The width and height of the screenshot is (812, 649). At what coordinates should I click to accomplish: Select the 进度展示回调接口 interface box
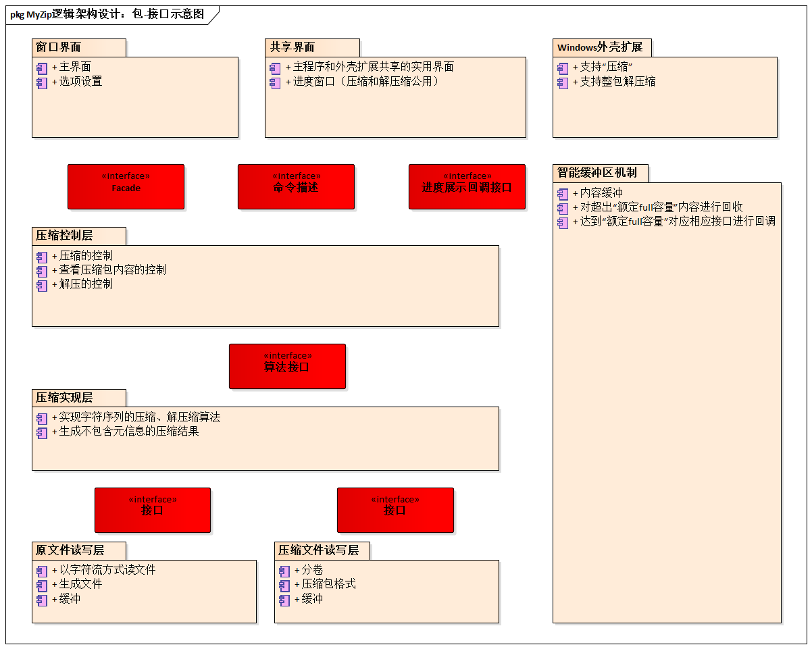click(467, 186)
